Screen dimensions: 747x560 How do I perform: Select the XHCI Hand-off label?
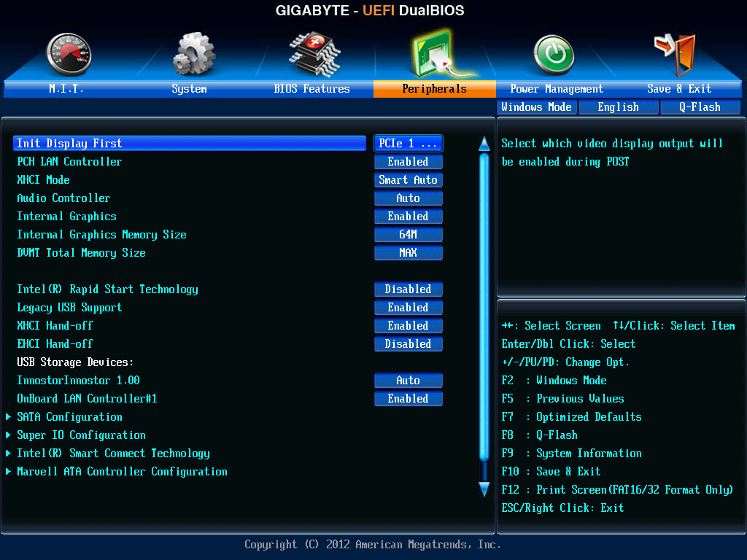tap(55, 326)
